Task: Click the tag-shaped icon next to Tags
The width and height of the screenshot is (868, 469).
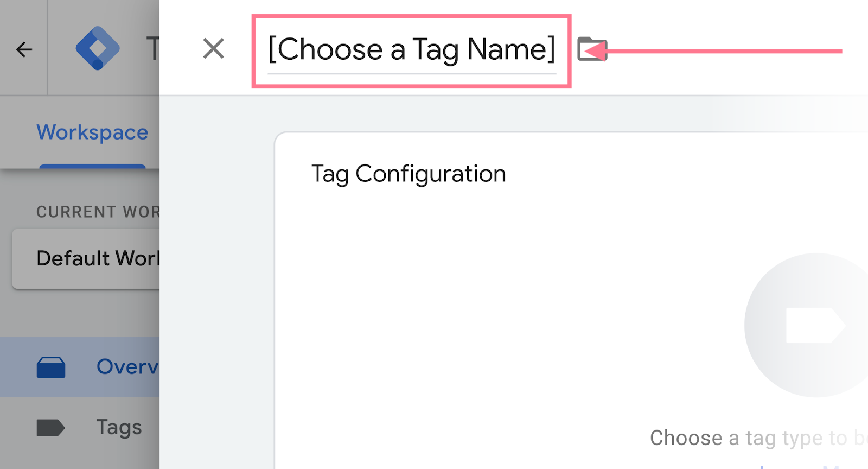Action: 51,428
